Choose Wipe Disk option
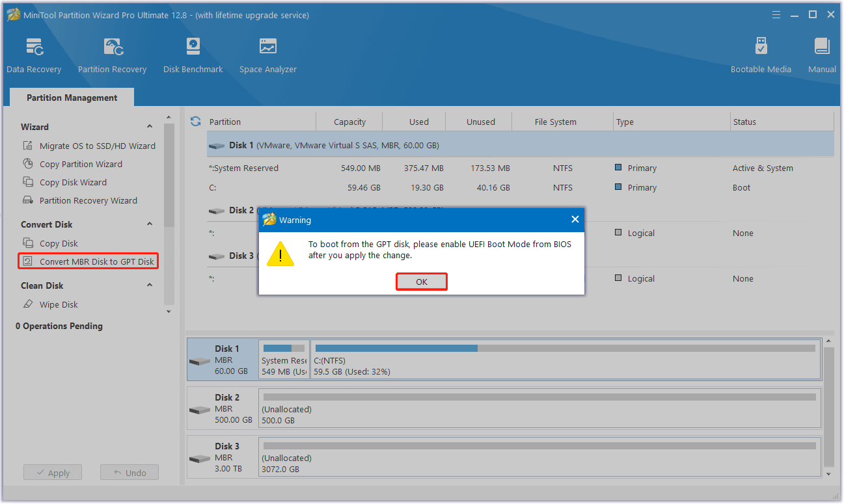Image resolution: width=844 pixels, height=504 pixels. [x=59, y=304]
